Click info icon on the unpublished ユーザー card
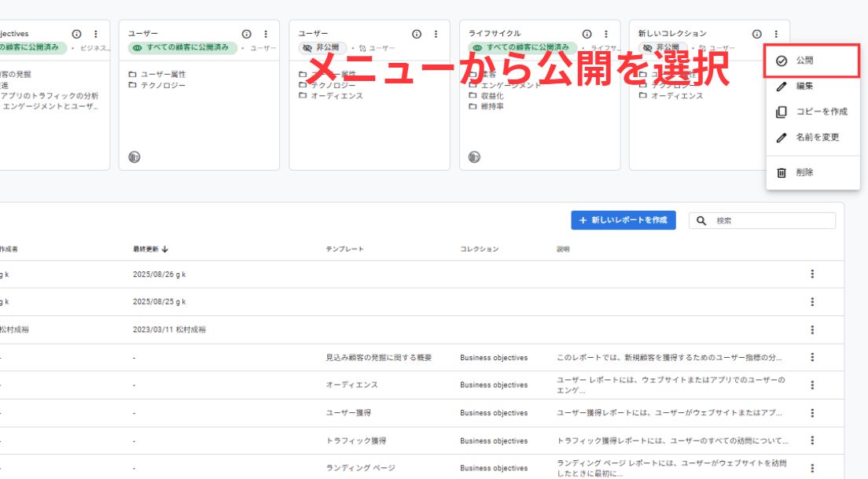 tap(417, 34)
